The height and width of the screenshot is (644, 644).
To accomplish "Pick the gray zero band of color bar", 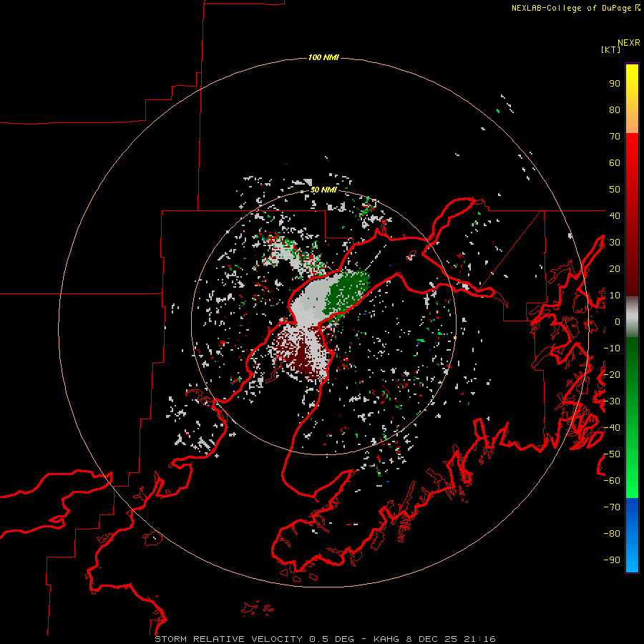I will (x=632, y=317).
